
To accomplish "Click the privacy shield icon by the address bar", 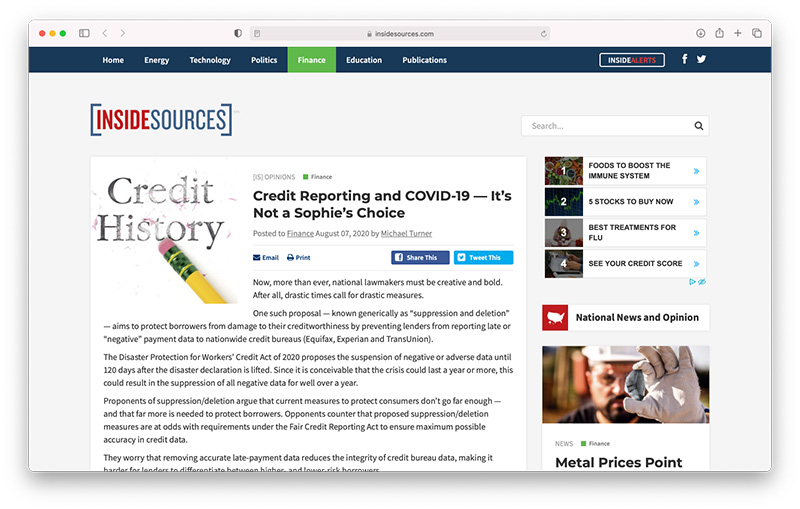I will 238,33.
